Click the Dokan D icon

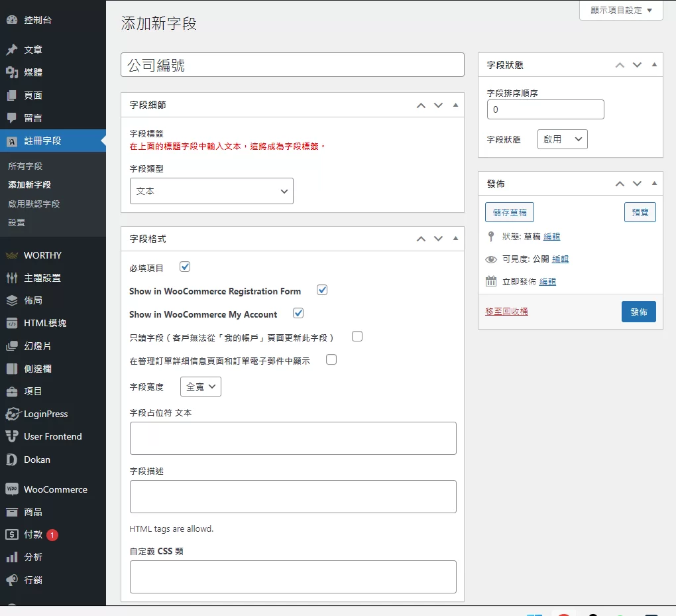(12, 460)
